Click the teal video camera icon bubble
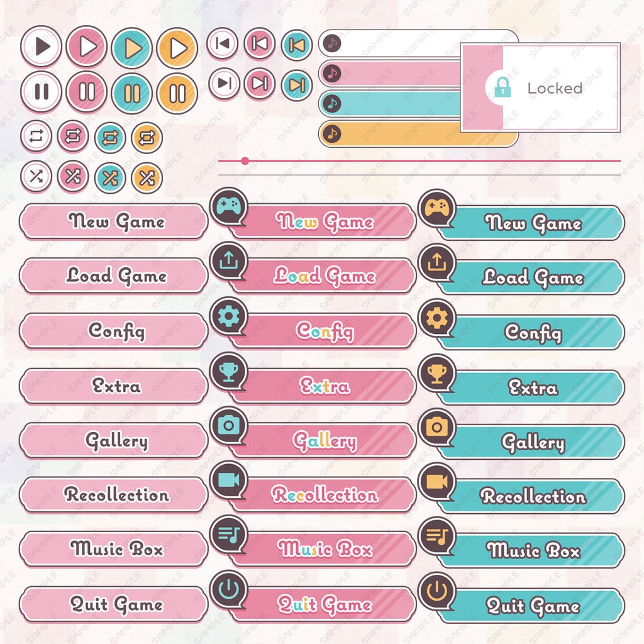644x644 pixels. point(228,480)
